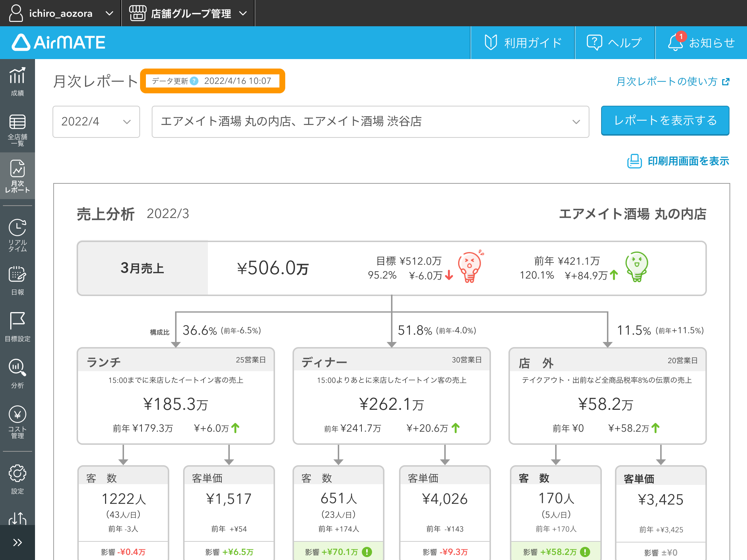Click the 36.6% lunch composition ratio
Image resolution: width=747 pixels, height=560 pixels.
(200, 330)
